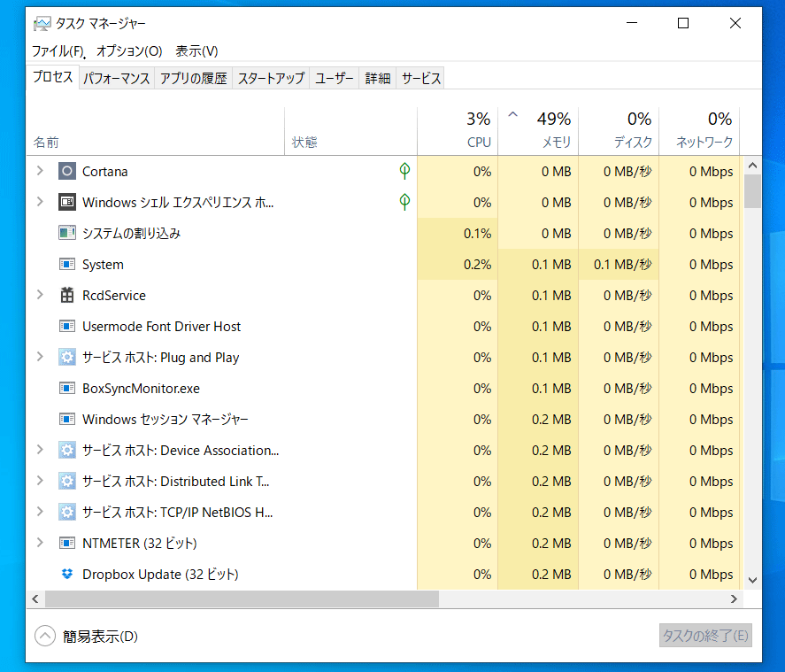Click the 0.2% CPU value for System
This screenshot has width=785, height=672.
click(x=477, y=265)
